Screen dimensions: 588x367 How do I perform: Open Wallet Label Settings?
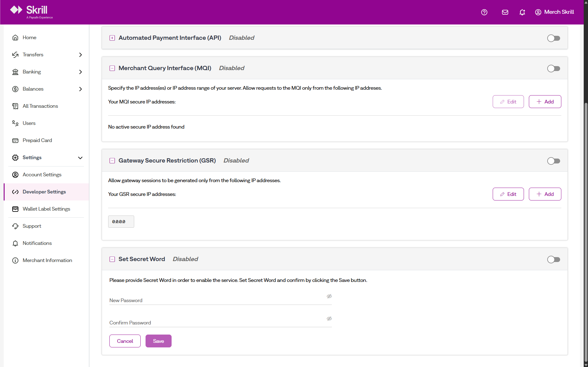[46, 209]
